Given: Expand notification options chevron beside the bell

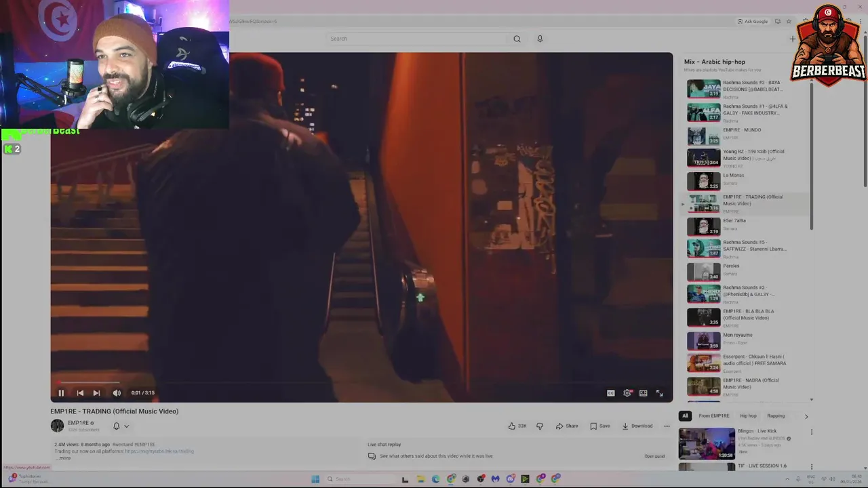Looking at the screenshot, I should pos(126,426).
